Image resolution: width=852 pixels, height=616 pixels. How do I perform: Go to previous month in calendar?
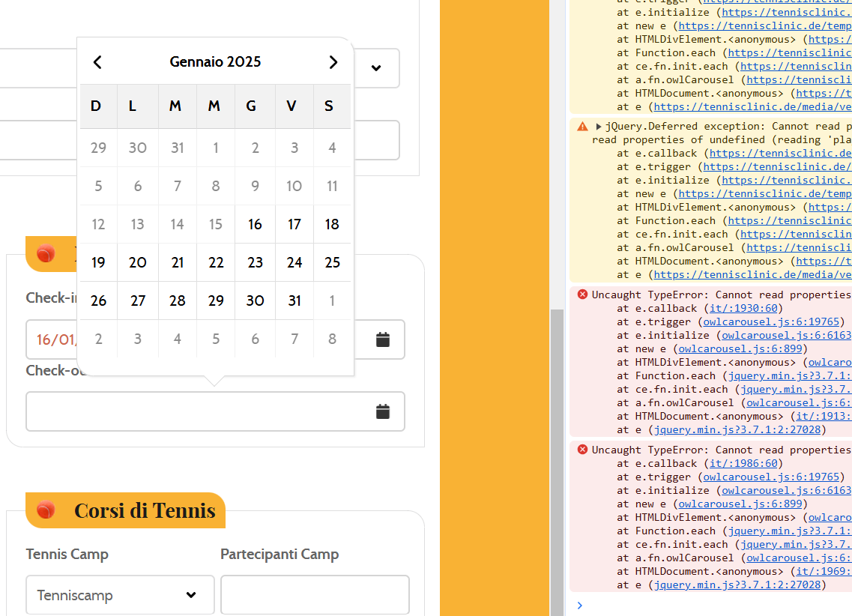point(98,62)
